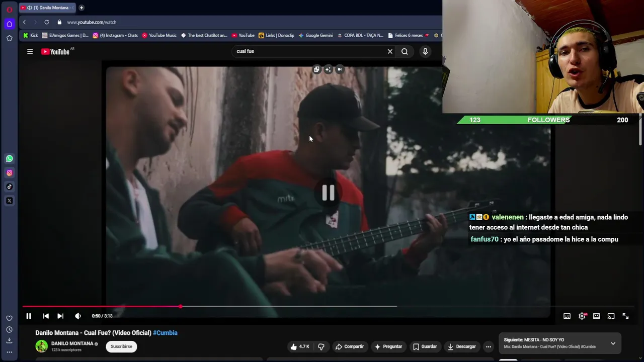Image resolution: width=644 pixels, height=362 pixels.
Task: Open history clock in Opera sidebar
Action: coord(9,329)
